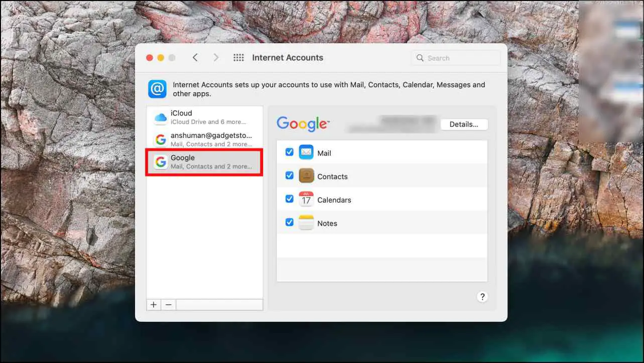Click the Notes app icon
The width and height of the screenshot is (644, 363).
click(x=306, y=223)
